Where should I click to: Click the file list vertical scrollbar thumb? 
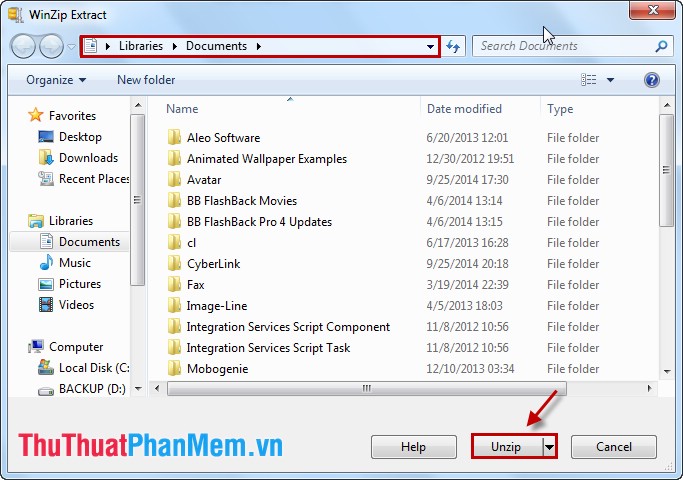pos(666,170)
